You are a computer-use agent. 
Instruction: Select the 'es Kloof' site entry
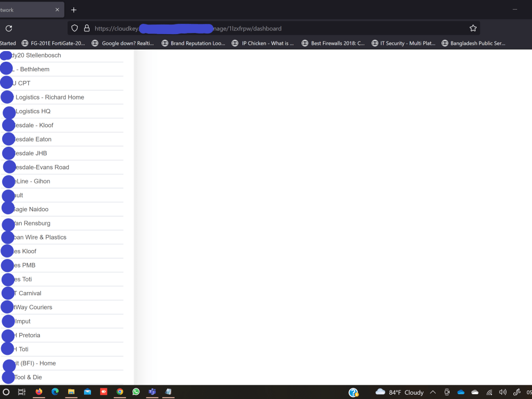tap(62, 251)
